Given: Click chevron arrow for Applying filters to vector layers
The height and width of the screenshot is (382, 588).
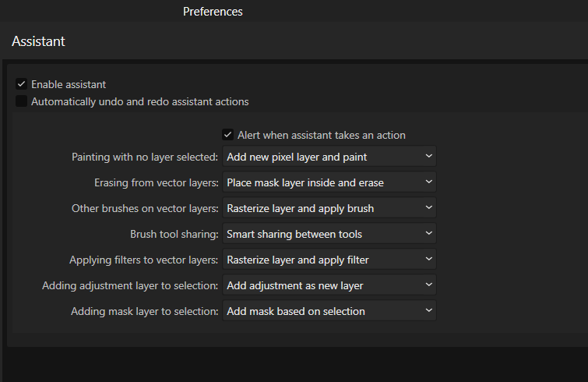Looking at the screenshot, I should [x=428, y=259].
